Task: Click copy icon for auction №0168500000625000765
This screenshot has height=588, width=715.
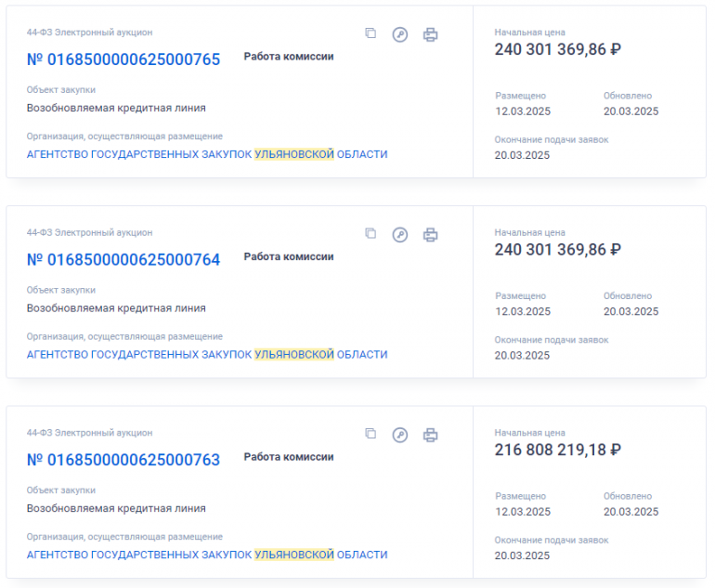Action: [370, 33]
